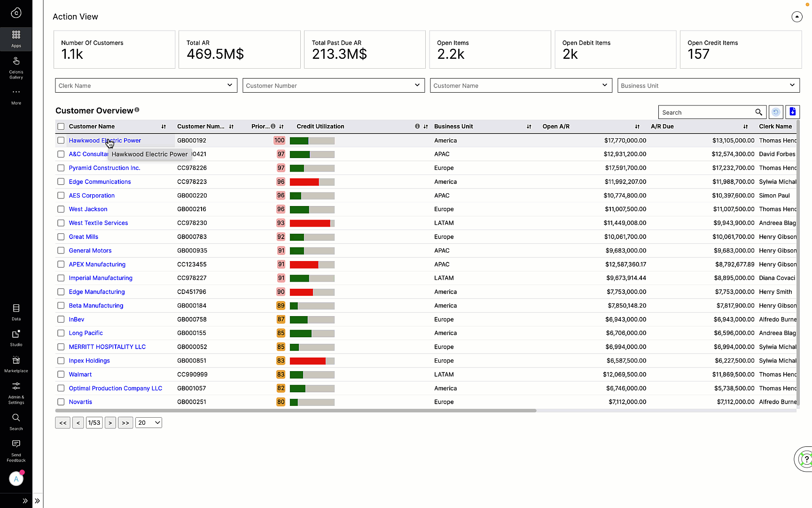Open the Celonis Gallery in the sidebar
Viewport: 812px width, 508px height.
click(x=16, y=66)
